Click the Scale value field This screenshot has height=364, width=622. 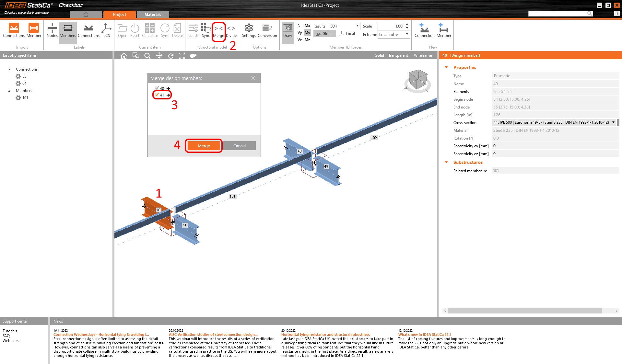[x=392, y=26]
